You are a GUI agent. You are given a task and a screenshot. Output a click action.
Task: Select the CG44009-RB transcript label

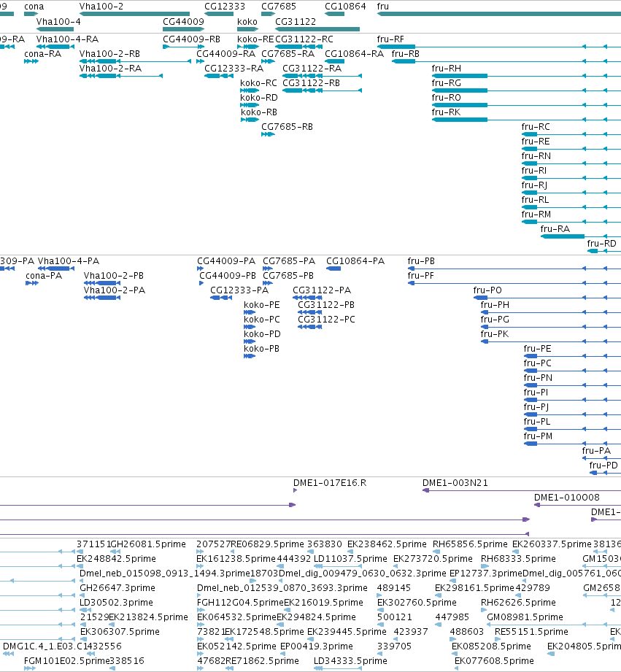[192, 39]
